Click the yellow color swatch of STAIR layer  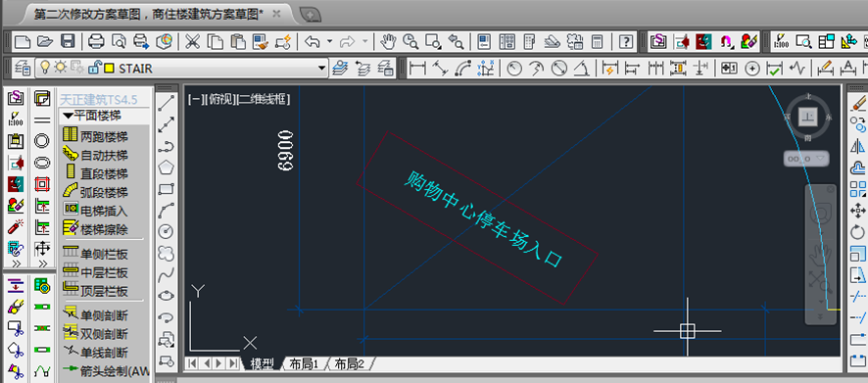click(x=109, y=69)
